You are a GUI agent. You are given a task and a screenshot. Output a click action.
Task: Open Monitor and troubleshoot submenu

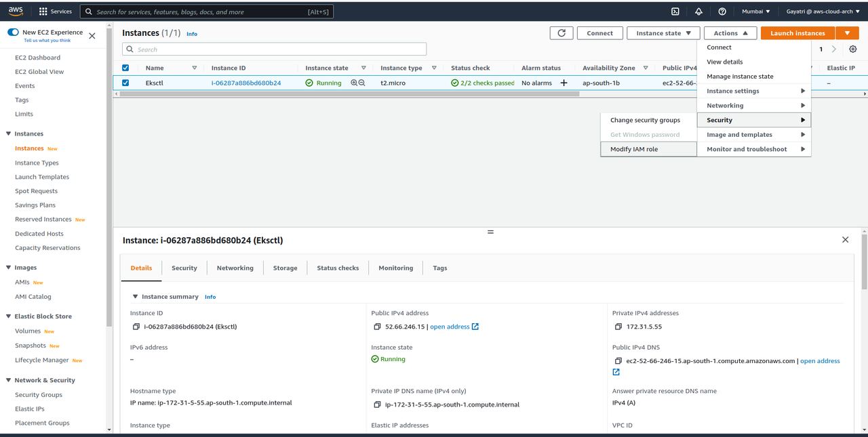(754, 149)
